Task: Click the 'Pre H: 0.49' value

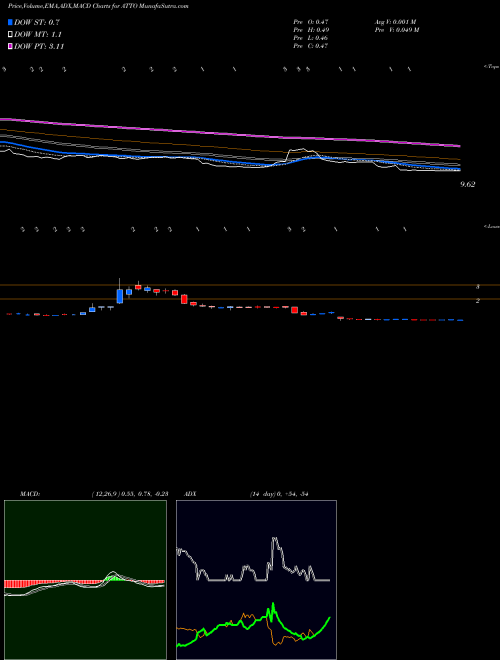Action: (x=311, y=30)
